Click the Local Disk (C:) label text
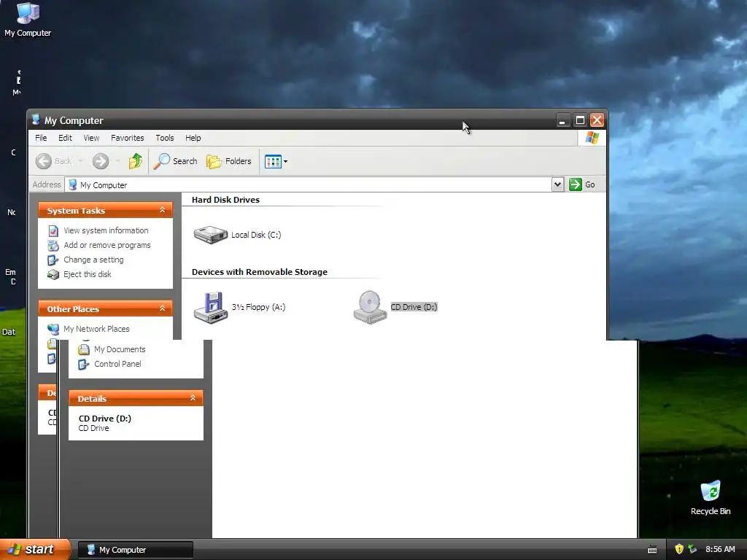 coord(256,235)
